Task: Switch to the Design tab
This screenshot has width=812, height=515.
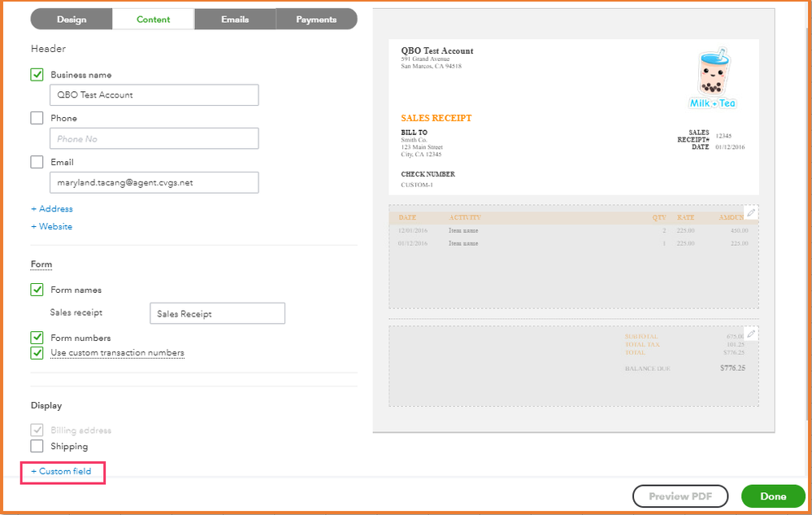Action: point(72,20)
